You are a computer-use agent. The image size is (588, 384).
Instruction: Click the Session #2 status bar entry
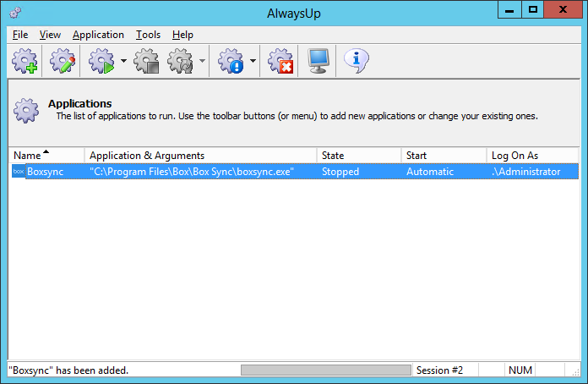(x=439, y=370)
